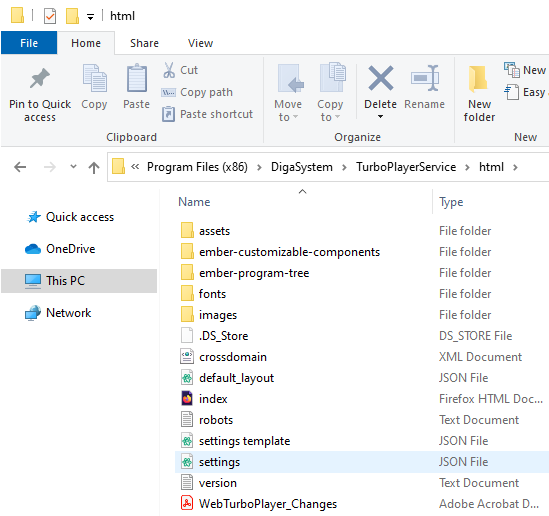Click the Back arrow navigation button

pos(20,167)
